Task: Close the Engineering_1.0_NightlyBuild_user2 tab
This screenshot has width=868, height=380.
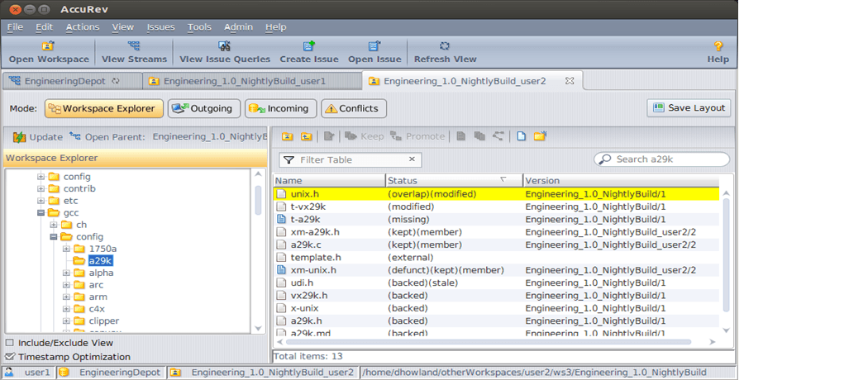Action: click(x=570, y=81)
